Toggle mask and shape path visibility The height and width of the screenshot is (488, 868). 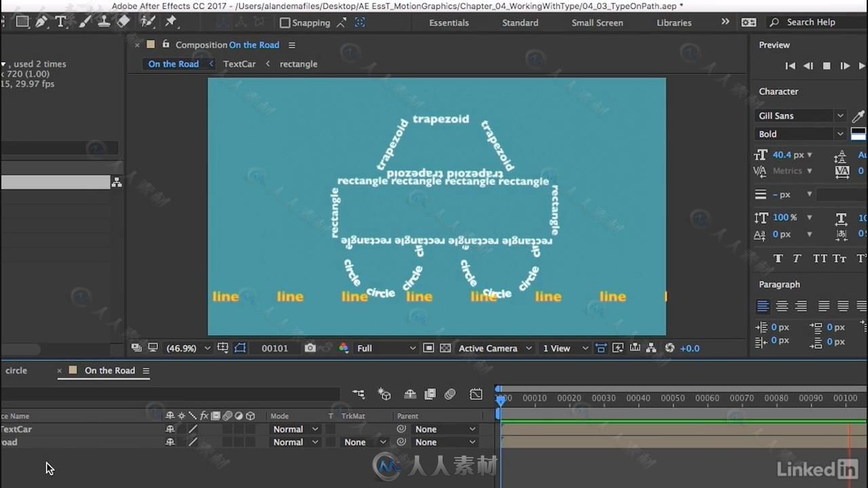coord(240,348)
